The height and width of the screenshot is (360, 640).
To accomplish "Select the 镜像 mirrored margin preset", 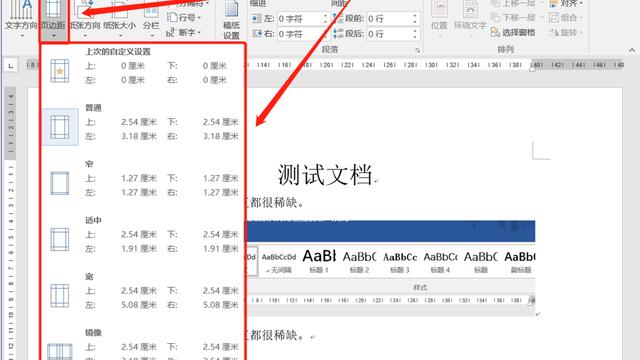I will pos(143,345).
